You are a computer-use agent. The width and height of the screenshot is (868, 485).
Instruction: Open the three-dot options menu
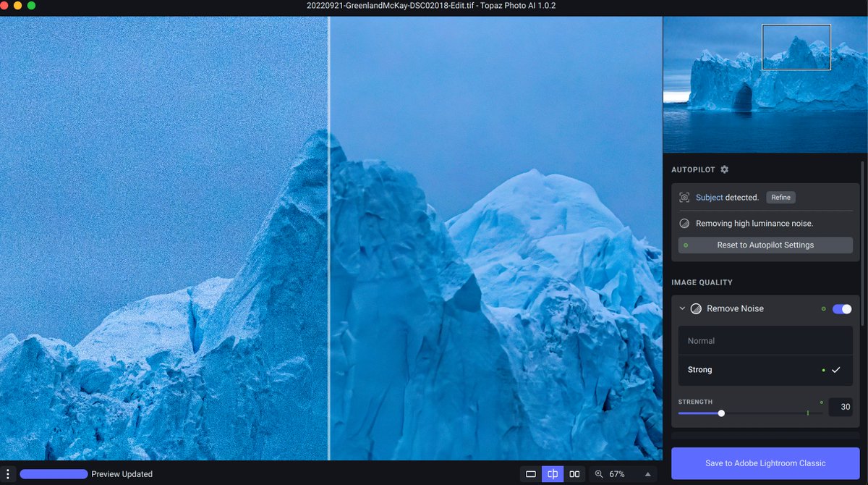[x=7, y=474]
